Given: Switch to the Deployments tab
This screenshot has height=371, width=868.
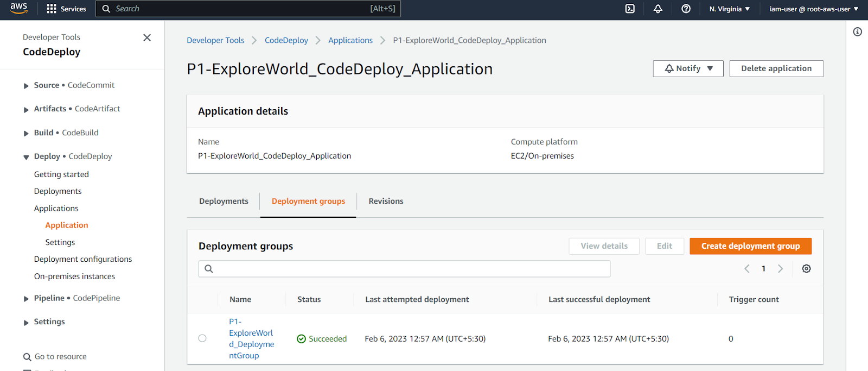Looking at the screenshot, I should click(224, 201).
